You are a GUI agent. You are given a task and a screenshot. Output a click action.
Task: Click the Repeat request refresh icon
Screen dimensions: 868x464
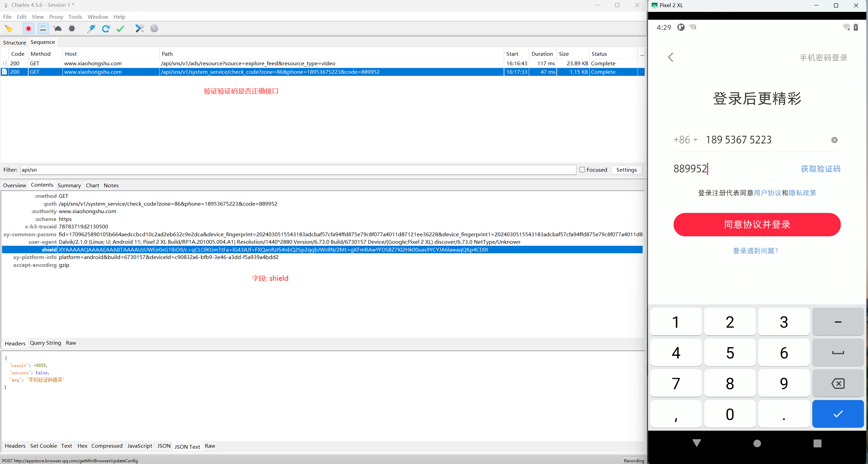106,29
